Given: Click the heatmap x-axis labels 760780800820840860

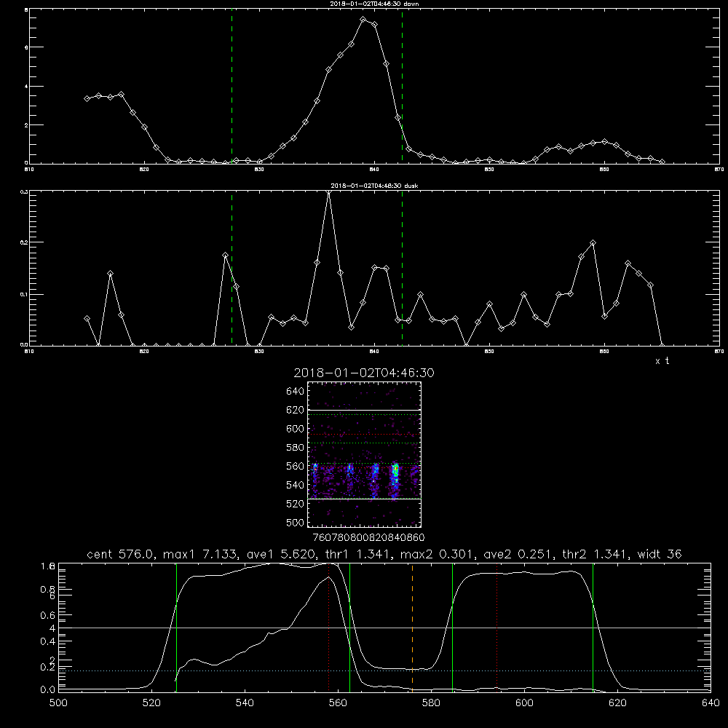Looking at the screenshot, I should (x=368, y=537).
